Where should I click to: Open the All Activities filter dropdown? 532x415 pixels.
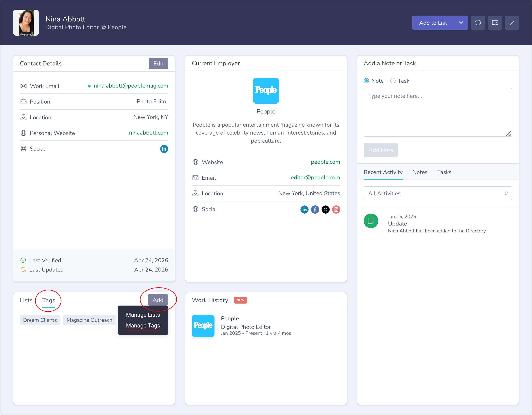point(438,193)
